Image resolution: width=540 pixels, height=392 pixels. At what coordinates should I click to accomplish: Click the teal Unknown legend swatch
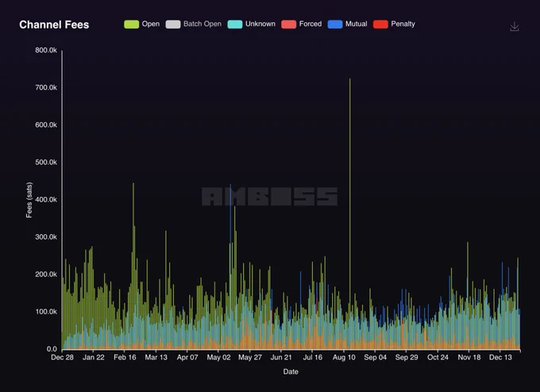(235, 24)
